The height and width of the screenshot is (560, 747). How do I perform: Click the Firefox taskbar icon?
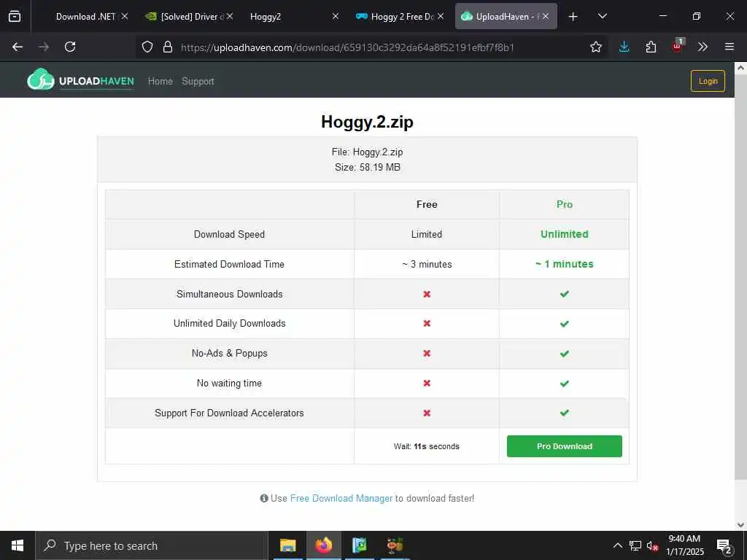tap(323, 545)
